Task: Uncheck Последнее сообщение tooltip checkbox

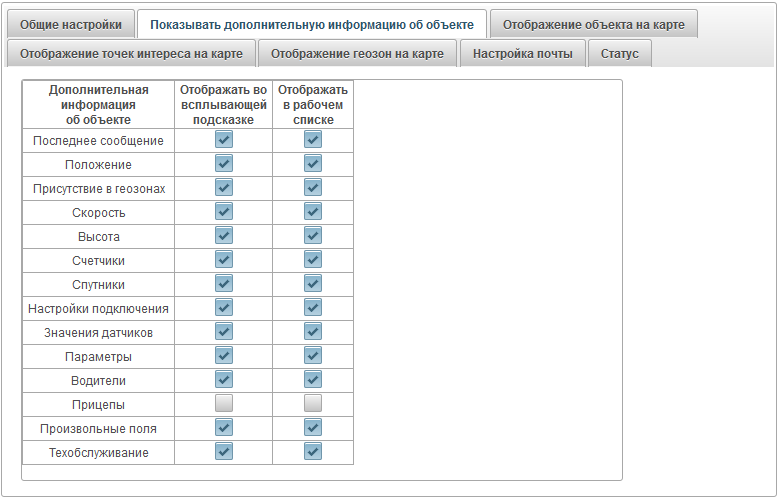Action: pos(224,140)
